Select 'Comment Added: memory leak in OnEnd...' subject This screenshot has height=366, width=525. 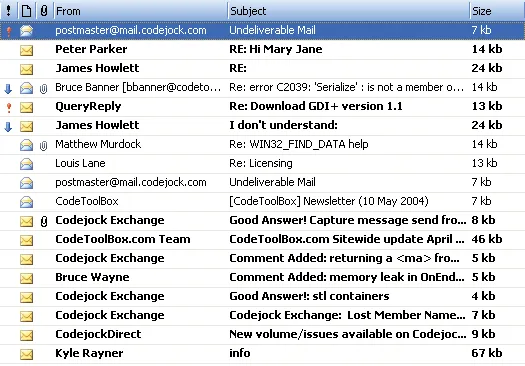tap(347, 277)
